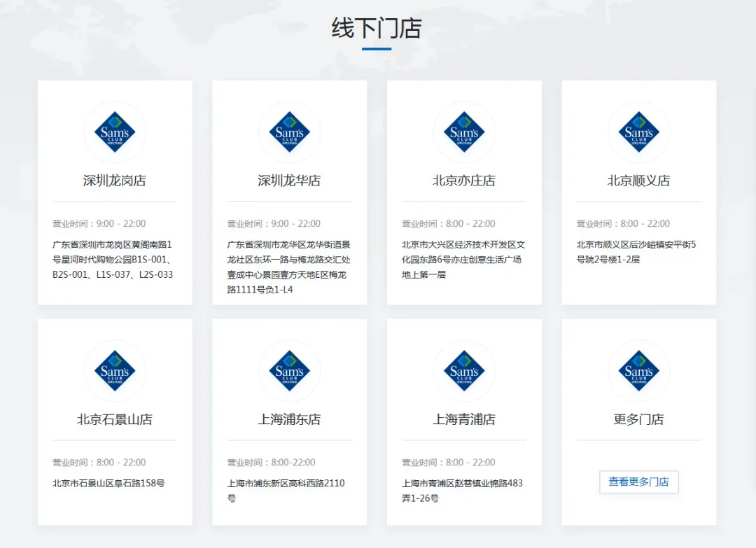Click the address mentioning 壹方天地E区梅龙路1111号
The height and width of the screenshot is (548, 756).
pos(289,267)
